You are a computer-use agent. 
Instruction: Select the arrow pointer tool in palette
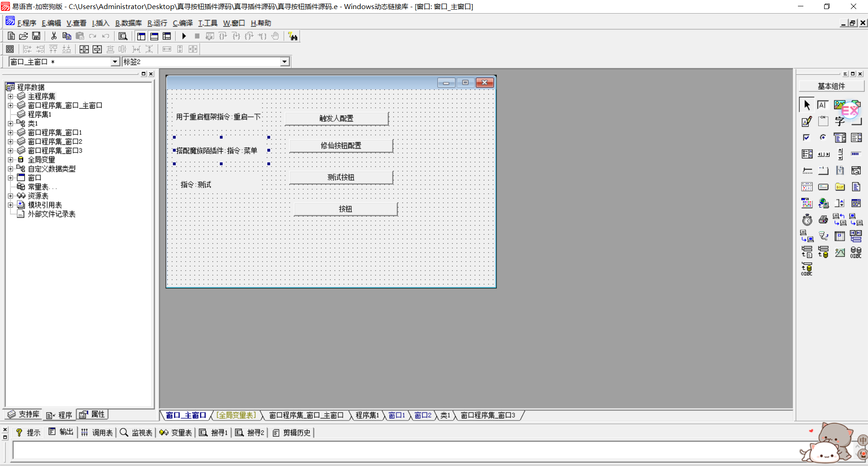pos(807,105)
